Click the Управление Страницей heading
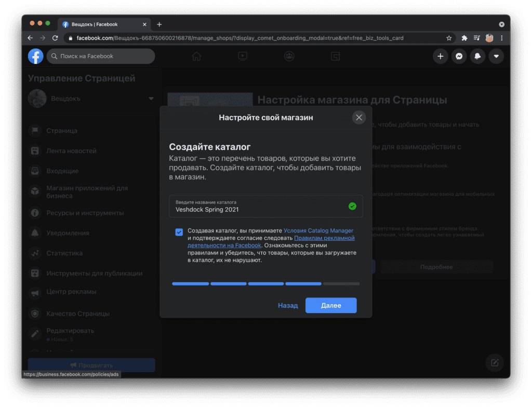This screenshot has height=407, width=532. 82,78
